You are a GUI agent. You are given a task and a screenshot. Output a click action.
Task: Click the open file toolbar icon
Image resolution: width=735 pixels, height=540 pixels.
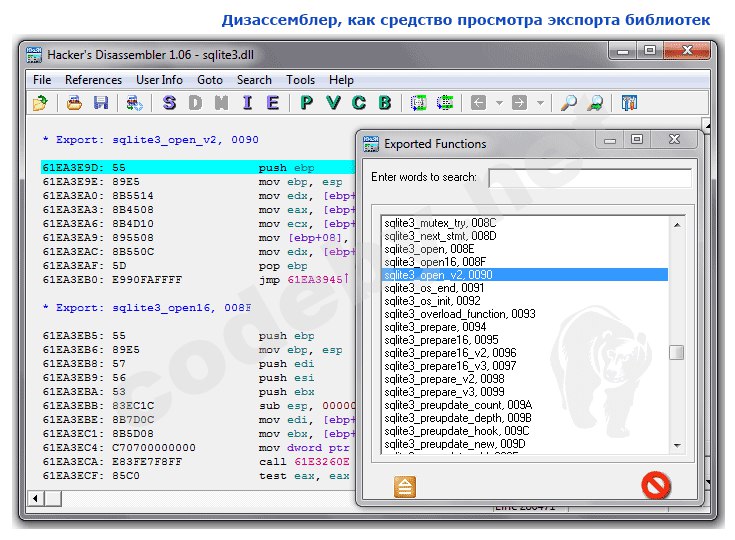point(40,103)
